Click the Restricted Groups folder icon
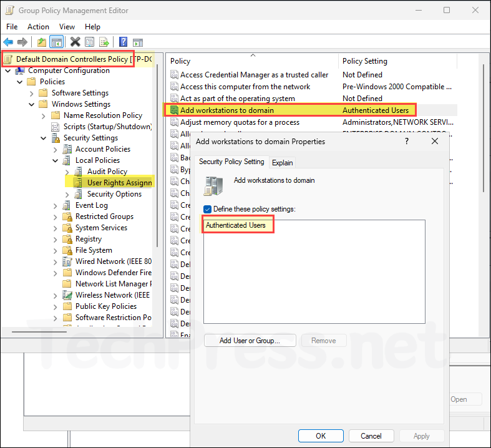The width and height of the screenshot is (491, 448). pos(67,217)
